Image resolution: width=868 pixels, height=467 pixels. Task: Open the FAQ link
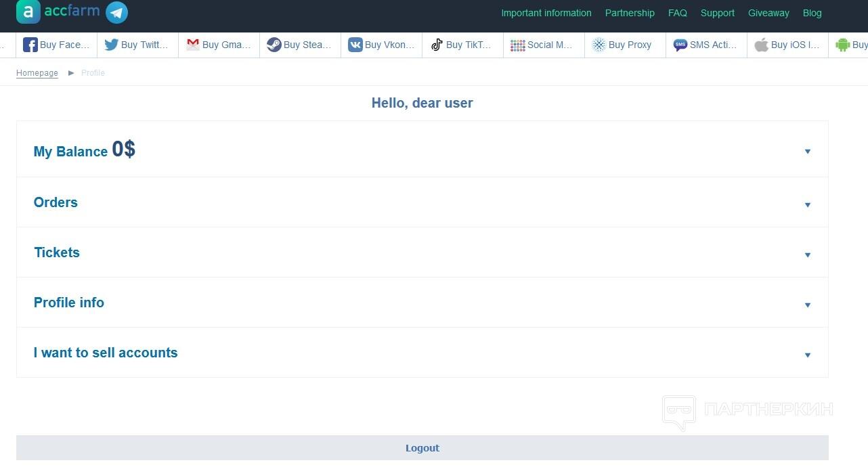tap(677, 13)
